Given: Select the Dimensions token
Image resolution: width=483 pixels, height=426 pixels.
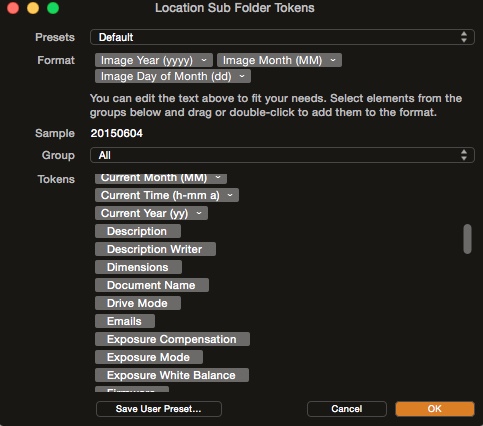Looking at the screenshot, I should click(138, 267).
